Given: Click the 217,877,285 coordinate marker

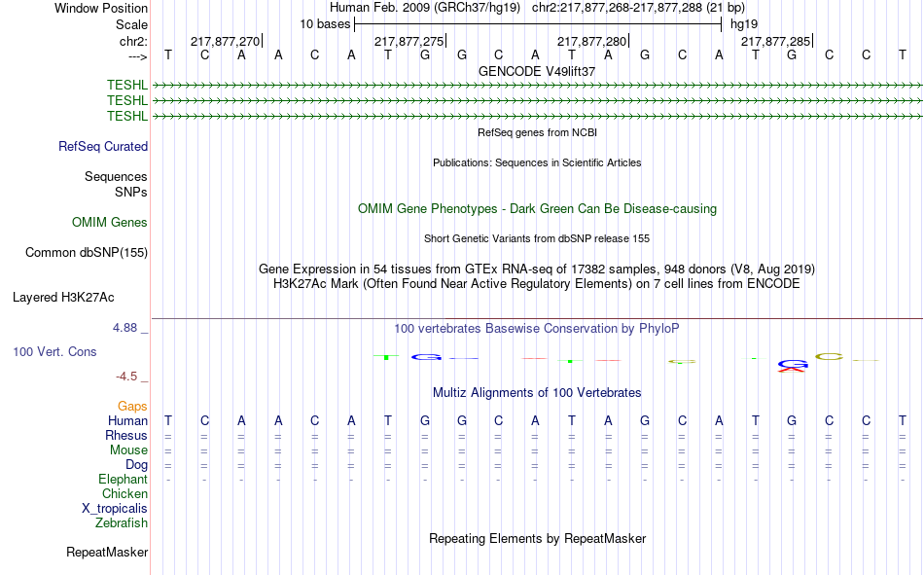Looking at the screenshot, I should [x=775, y=41].
